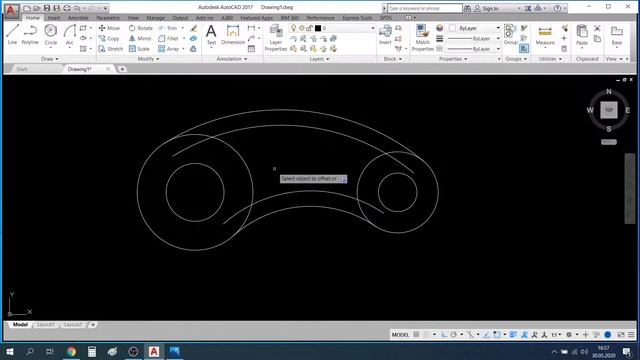
Task: Switch to the Insert ribbon tab
Action: pos(53,18)
